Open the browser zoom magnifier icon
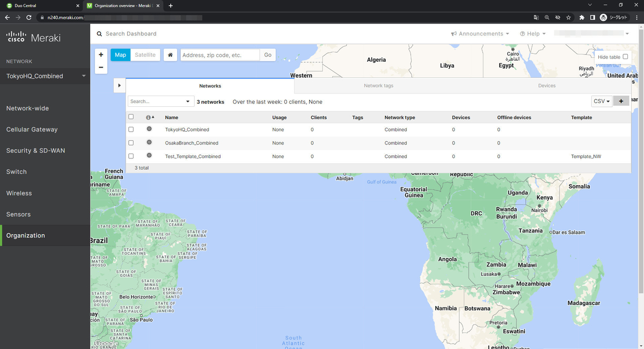This screenshot has width=644, height=349. (547, 17)
